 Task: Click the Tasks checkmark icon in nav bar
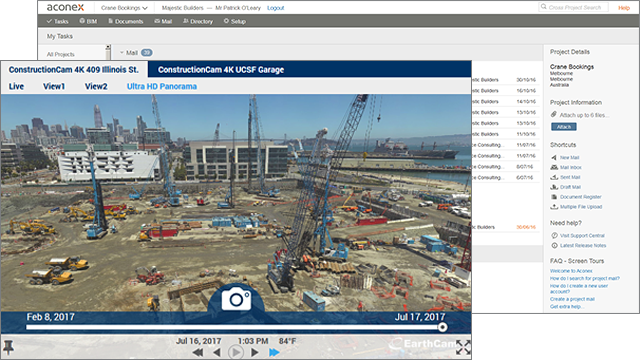point(49,21)
